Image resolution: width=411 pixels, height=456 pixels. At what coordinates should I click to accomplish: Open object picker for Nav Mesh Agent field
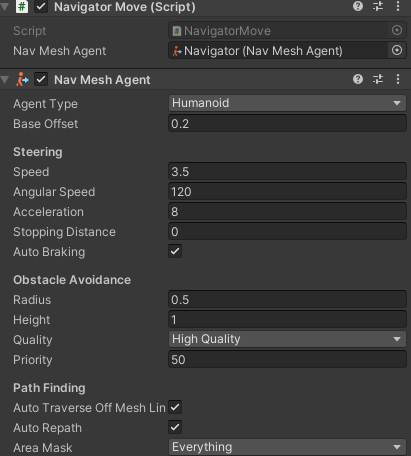click(x=397, y=51)
